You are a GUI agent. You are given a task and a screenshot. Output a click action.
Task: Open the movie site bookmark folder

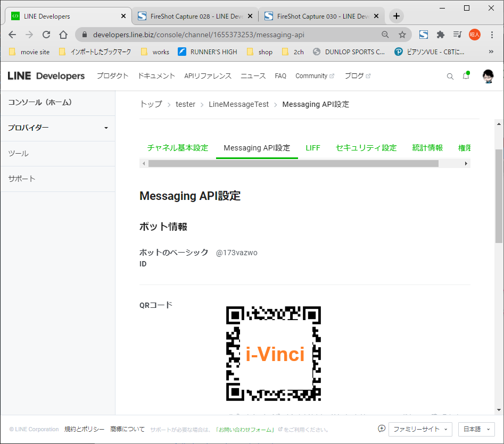[29, 52]
